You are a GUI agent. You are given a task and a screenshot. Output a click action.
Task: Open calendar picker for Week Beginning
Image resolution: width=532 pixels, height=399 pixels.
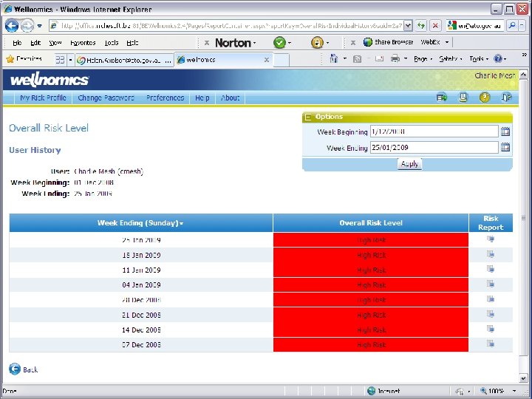(505, 132)
